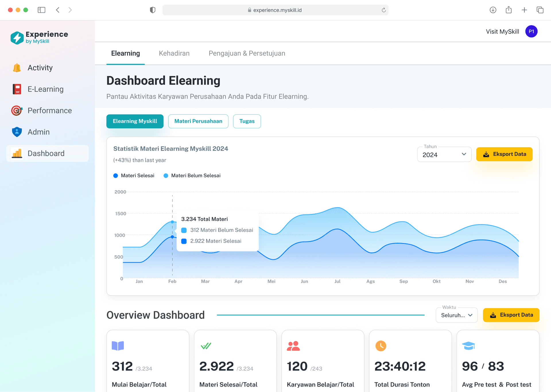Show tab overview icon
The height and width of the screenshot is (392, 551).
coord(540,10)
